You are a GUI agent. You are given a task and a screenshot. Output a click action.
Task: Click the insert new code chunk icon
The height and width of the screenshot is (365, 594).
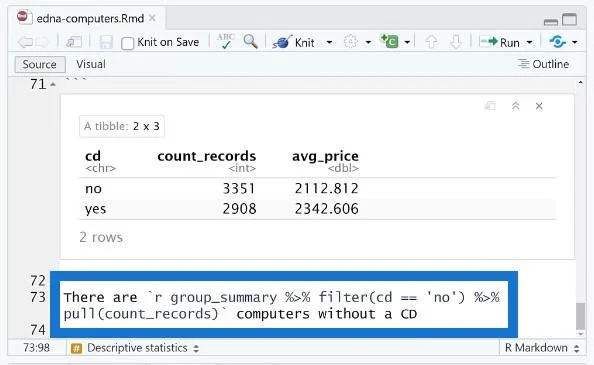389,41
